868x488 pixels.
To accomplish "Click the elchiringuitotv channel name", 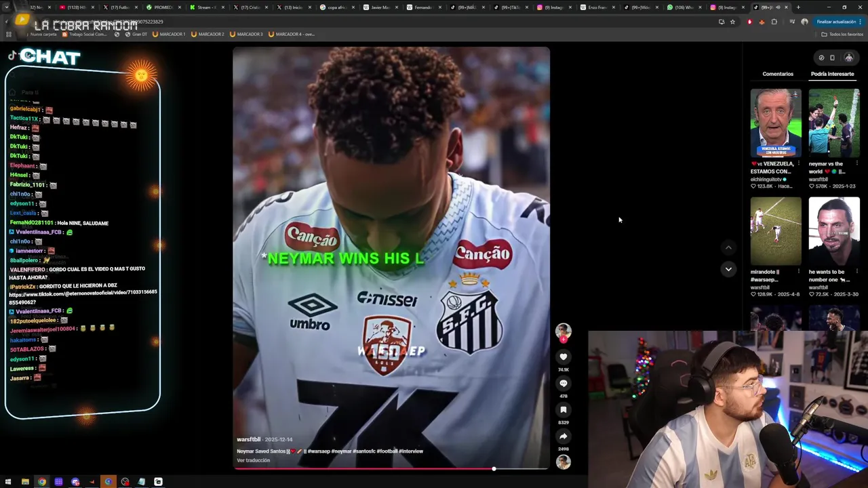I will [766, 180].
